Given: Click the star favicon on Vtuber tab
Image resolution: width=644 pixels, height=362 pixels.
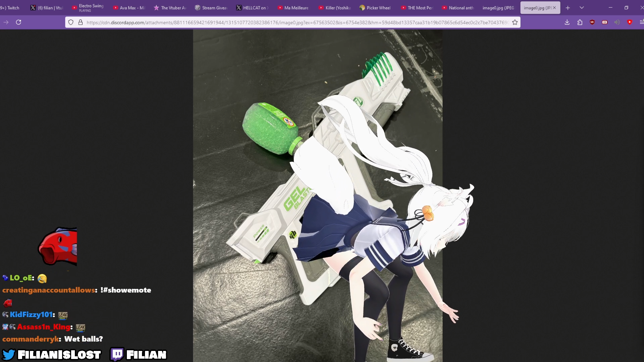Looking at the screenshot, I should click(x=156, y=8).
